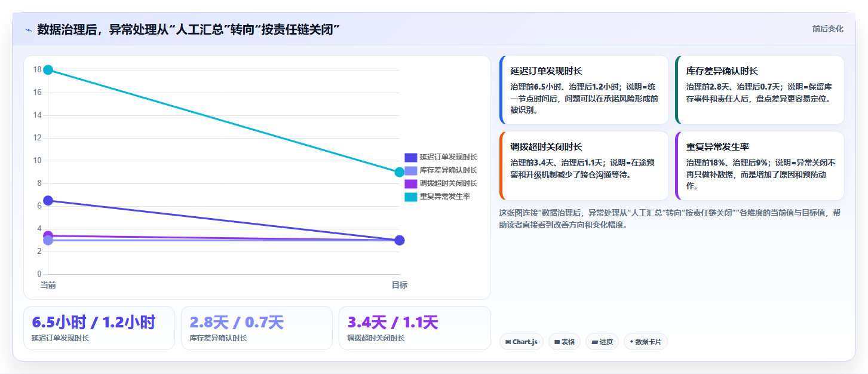The height and width of the screenshot is (374, 868).
Task: Open the Chart.js chip
Action: [x=521, y=342]
